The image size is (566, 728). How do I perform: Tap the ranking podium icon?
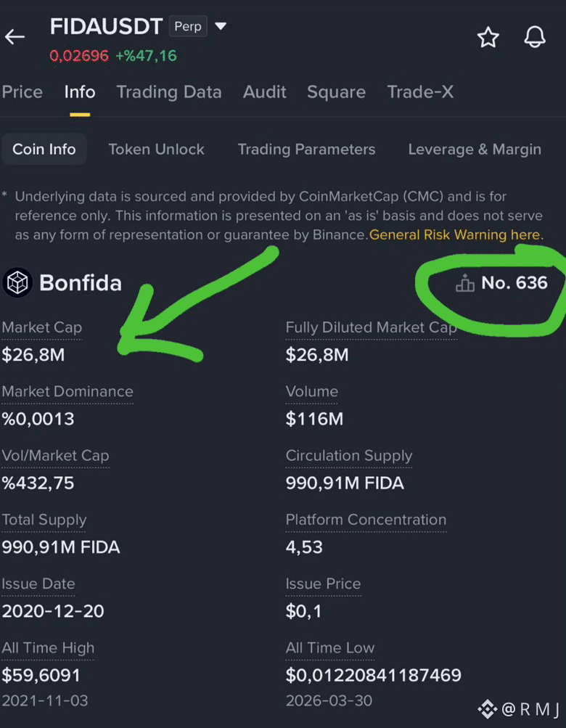coord(465,283)
